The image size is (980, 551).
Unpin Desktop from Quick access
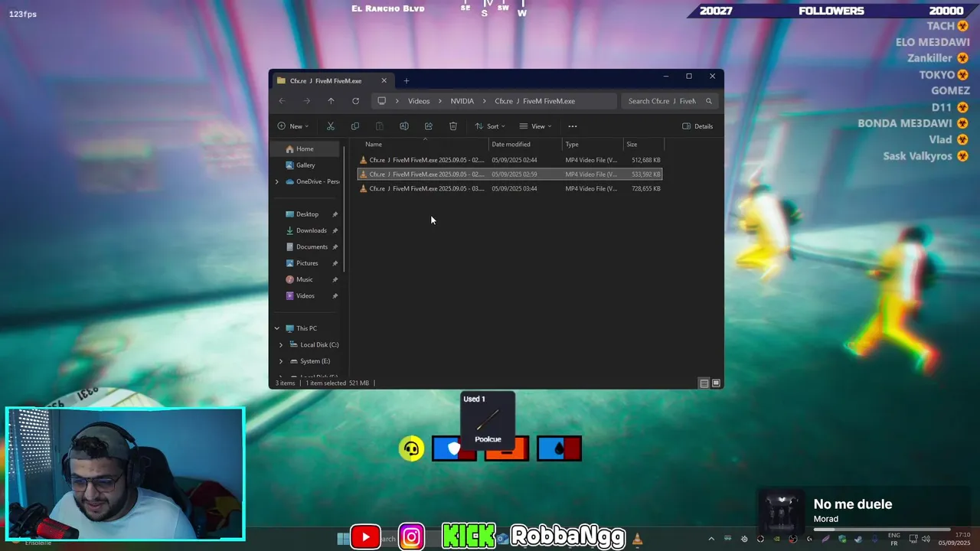[335, 214]
